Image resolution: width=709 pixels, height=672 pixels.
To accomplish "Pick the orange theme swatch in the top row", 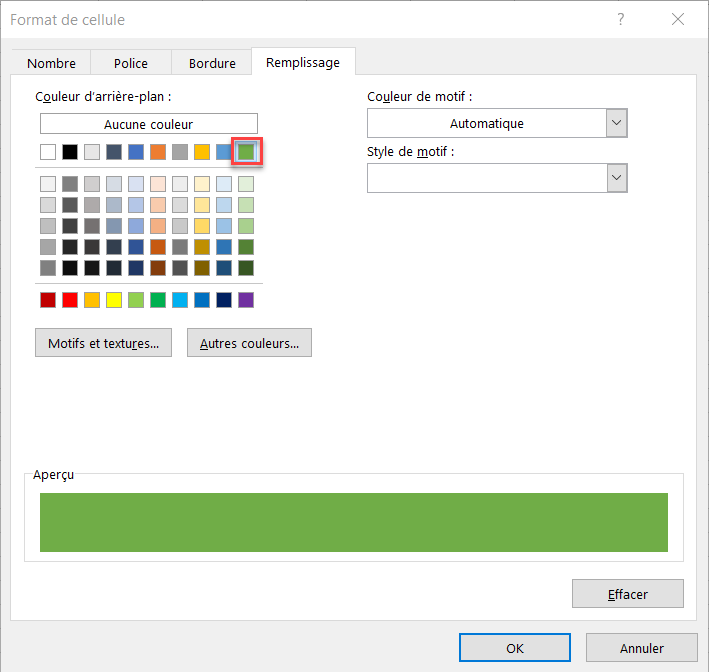I will [x=158, y=152].
